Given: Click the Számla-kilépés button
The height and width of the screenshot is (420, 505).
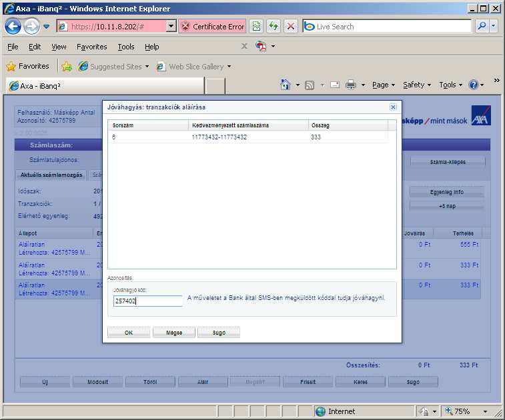Looking at the screenshot, I should point(448,161).
